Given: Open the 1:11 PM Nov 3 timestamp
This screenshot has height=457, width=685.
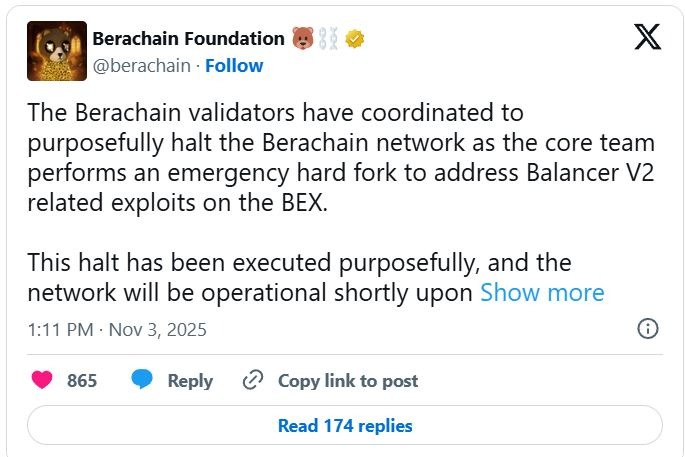Looking at the screenshot, I should tap(116, 329).
